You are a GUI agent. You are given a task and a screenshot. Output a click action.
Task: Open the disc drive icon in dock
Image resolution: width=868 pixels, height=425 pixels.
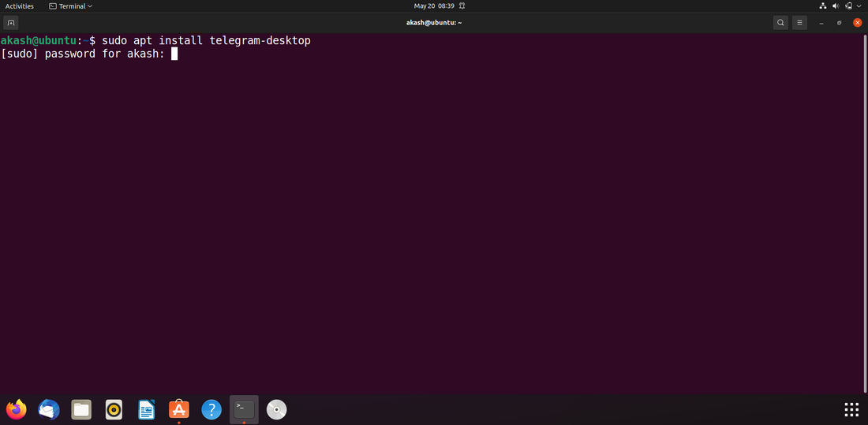tap(277, 409)
